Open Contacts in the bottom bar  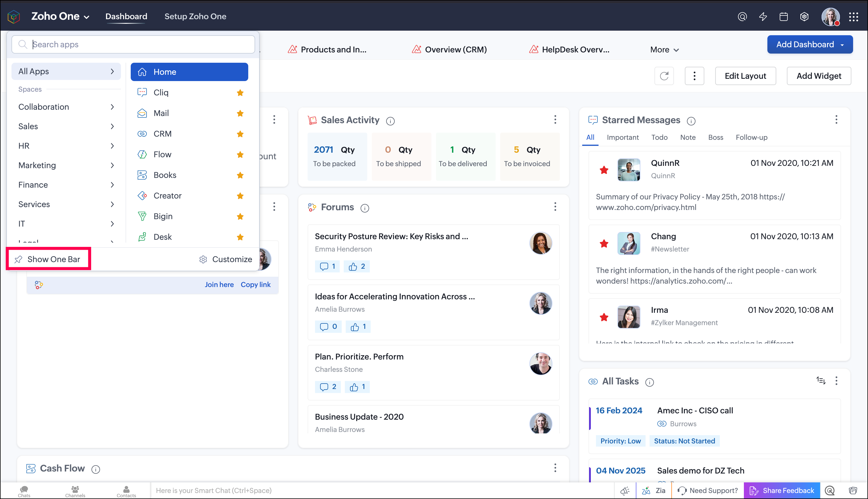click(x=126, y=491)
